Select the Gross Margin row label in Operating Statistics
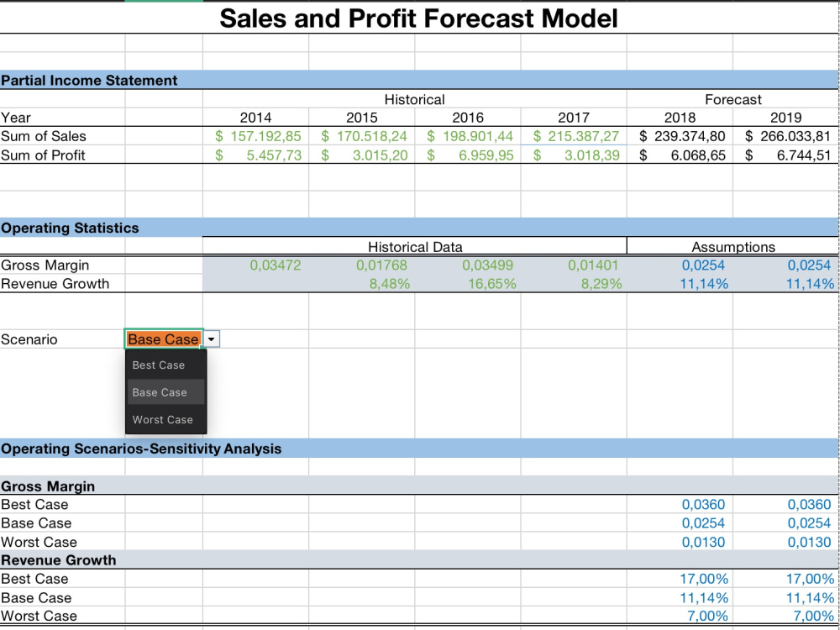The width and height of the screenshot is (840, 630). point(45,265)
